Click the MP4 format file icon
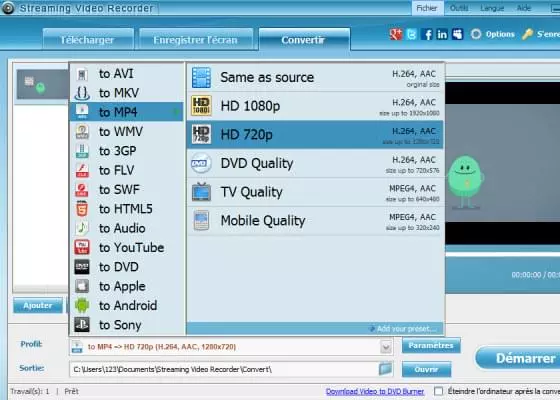Viewport: 560px width, 400px height. point(82,112)
